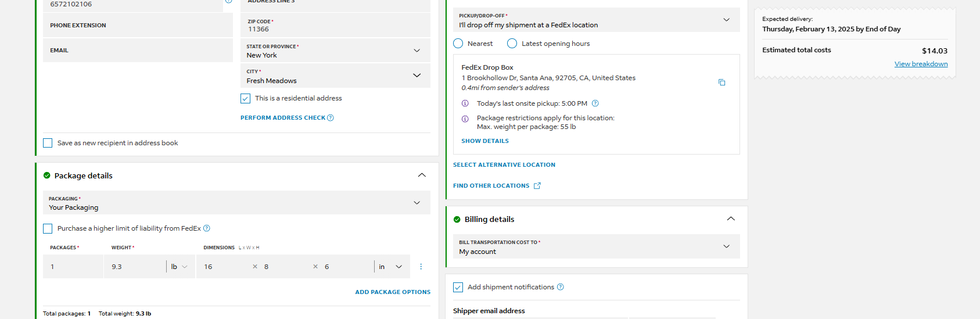980x319 pixels.
Task: Click the Weight field showing 9.3
Action: 135,267
